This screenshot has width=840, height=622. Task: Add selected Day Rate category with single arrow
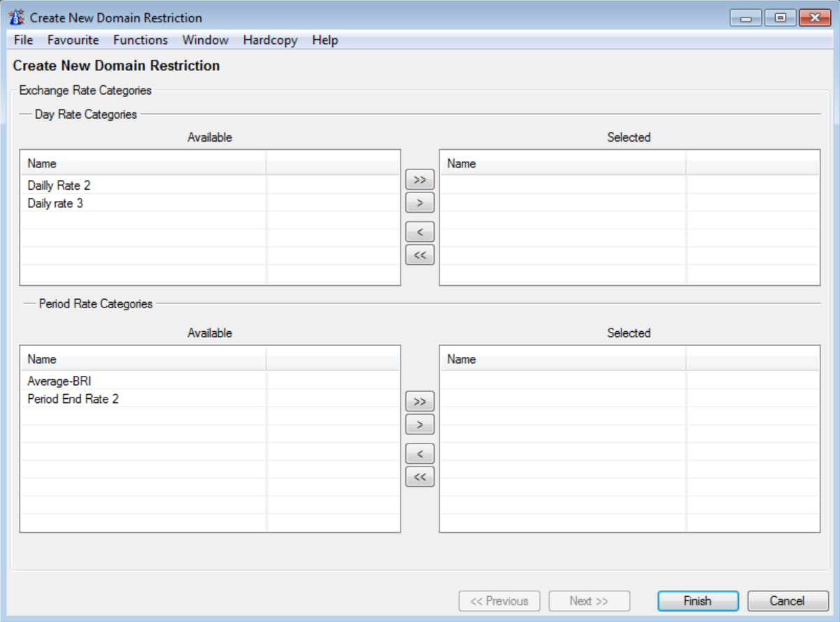[419, 203]
